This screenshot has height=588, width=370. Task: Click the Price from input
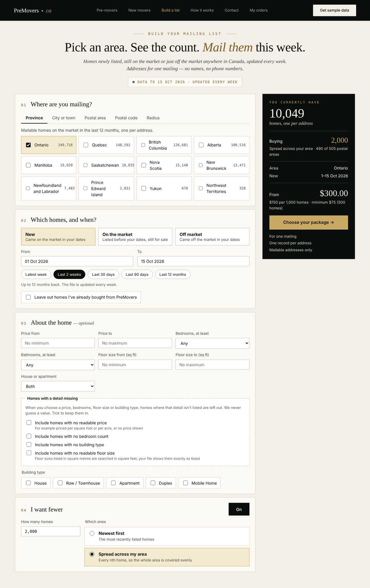58,343
